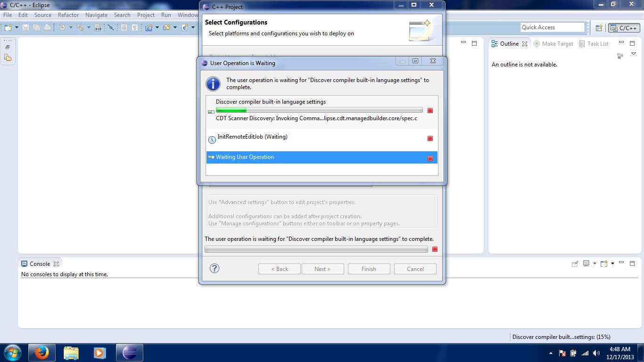Toggle Skip All Breakpoints icon
The width and height of the screenshot is (644, 362).
111,27
